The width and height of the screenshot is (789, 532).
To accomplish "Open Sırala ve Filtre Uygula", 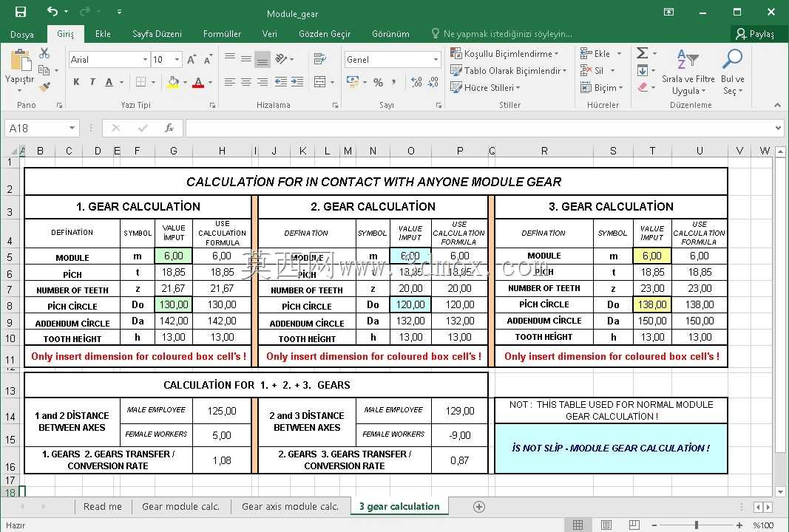I will (x=688, y=72).
